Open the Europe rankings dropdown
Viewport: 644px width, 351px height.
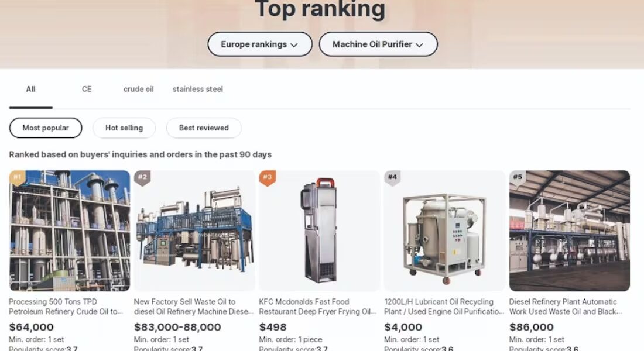pyautogui.click(x=260, y=44)
